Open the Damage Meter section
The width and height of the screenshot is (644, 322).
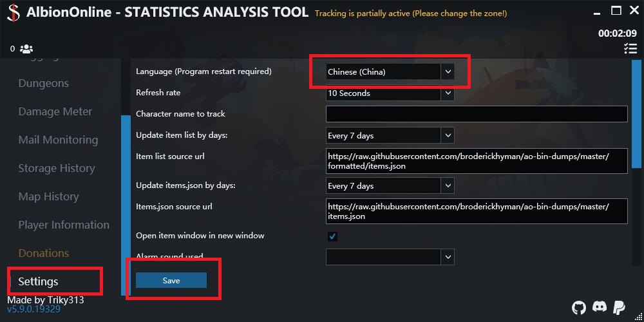click(x=55, y=111)
